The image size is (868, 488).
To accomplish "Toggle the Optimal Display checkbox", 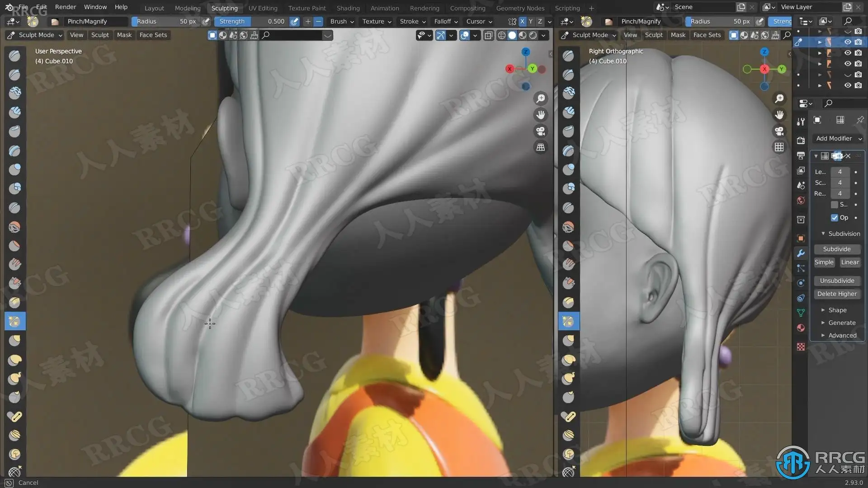I will tap(835, 218).
